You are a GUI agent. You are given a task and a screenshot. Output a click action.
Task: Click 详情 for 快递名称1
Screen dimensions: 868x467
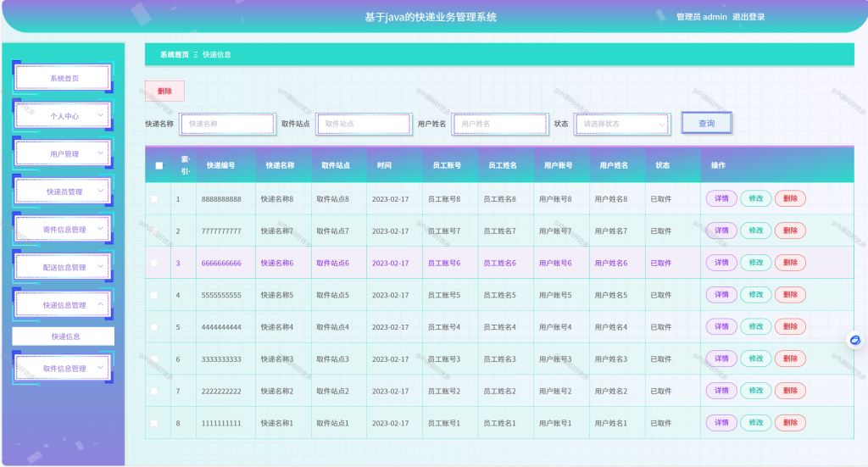coord(721,423)
